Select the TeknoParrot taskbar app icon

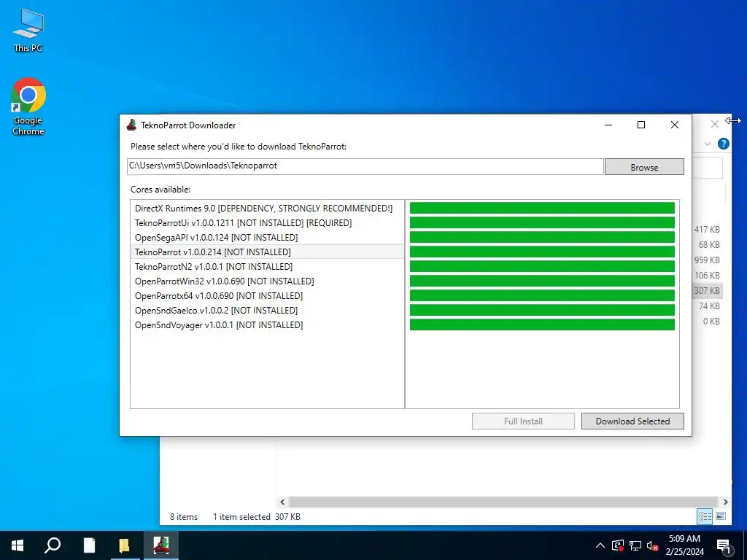click(161, 545)
